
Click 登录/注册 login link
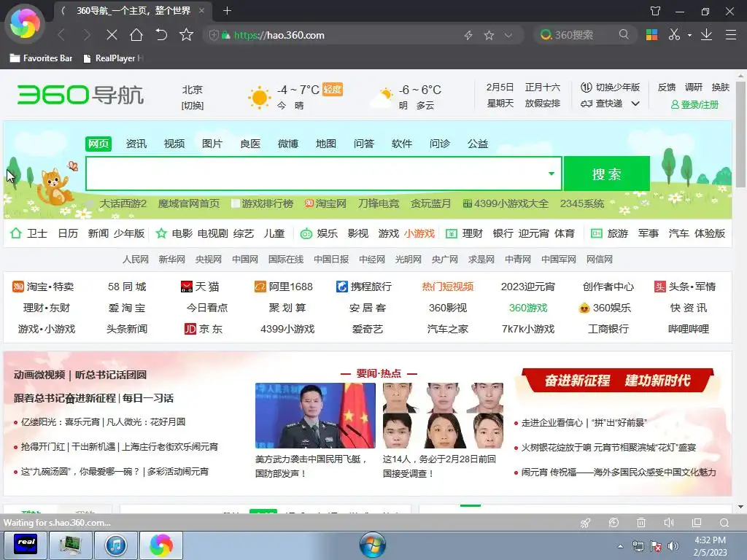click(694, 104)
